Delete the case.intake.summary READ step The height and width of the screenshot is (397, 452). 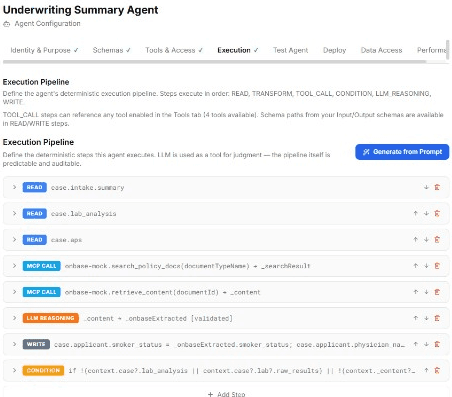pos(437,187)
